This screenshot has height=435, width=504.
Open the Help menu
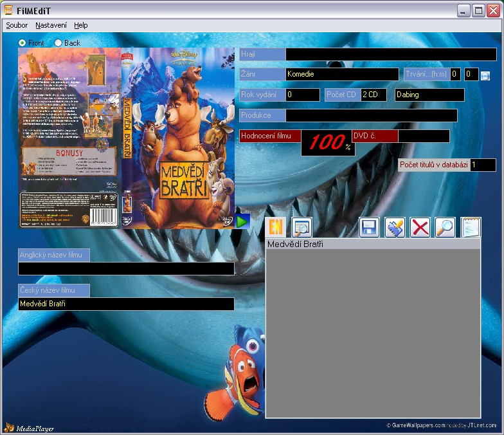[81, 25]
